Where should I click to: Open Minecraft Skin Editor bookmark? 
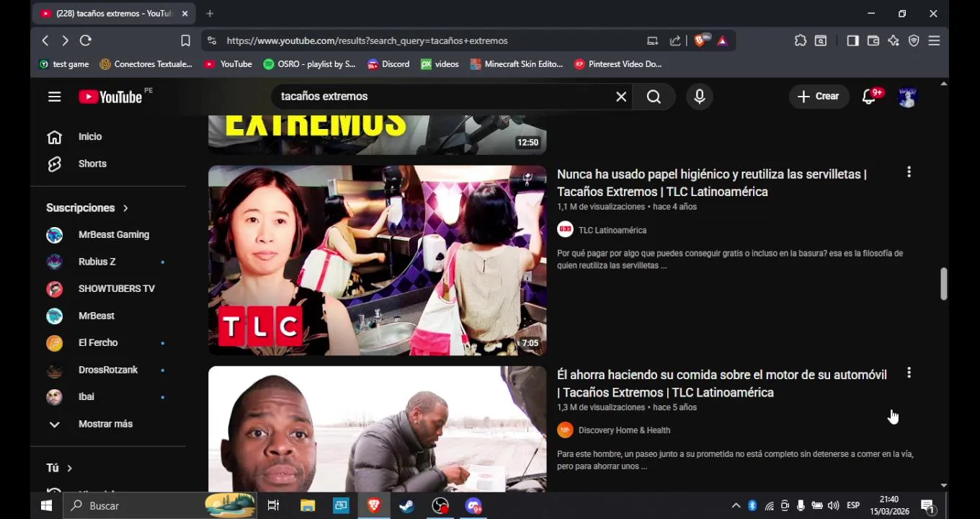point(516,64)
